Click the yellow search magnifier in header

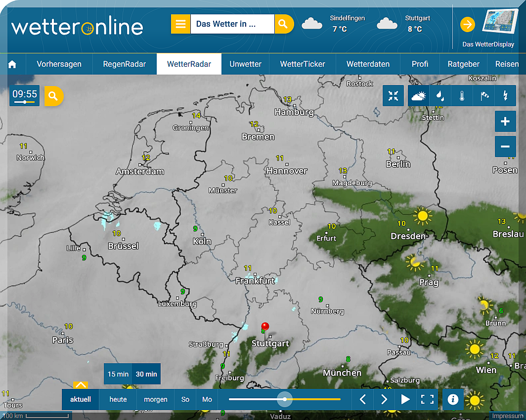pyautogui.click(x=283, y=24)
